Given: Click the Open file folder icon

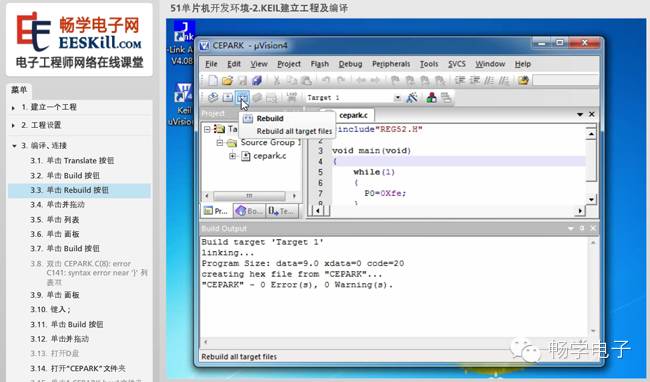Looking at the screenshot, I should pyautogui.click(x=227, y=80).
